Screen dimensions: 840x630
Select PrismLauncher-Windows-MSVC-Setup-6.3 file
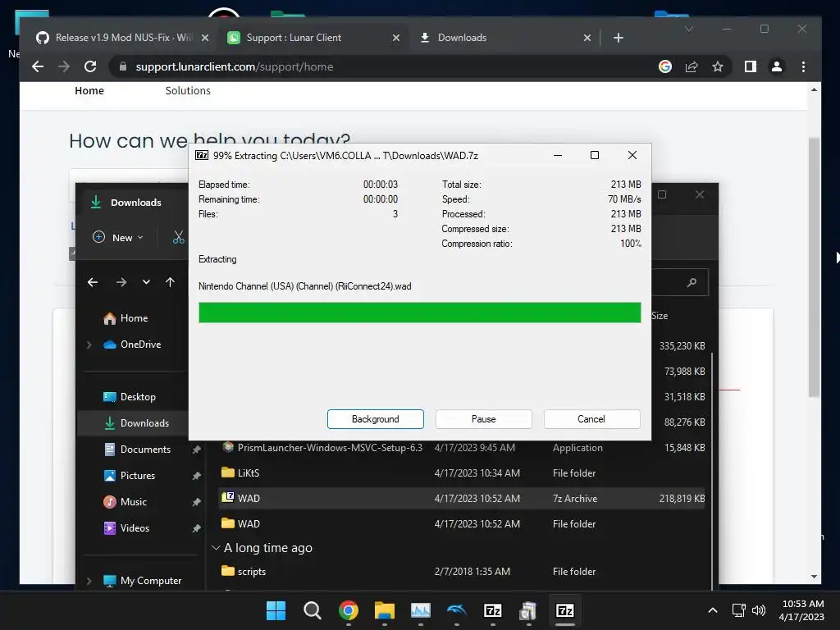pyautogui.click(x=463, y=447)
